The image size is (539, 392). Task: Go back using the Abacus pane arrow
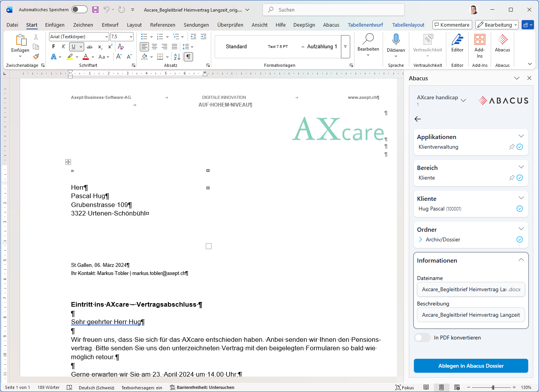[418, 119]
